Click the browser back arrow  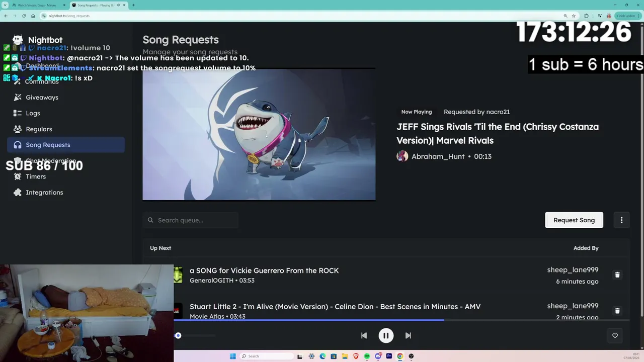tap(6, 16)
